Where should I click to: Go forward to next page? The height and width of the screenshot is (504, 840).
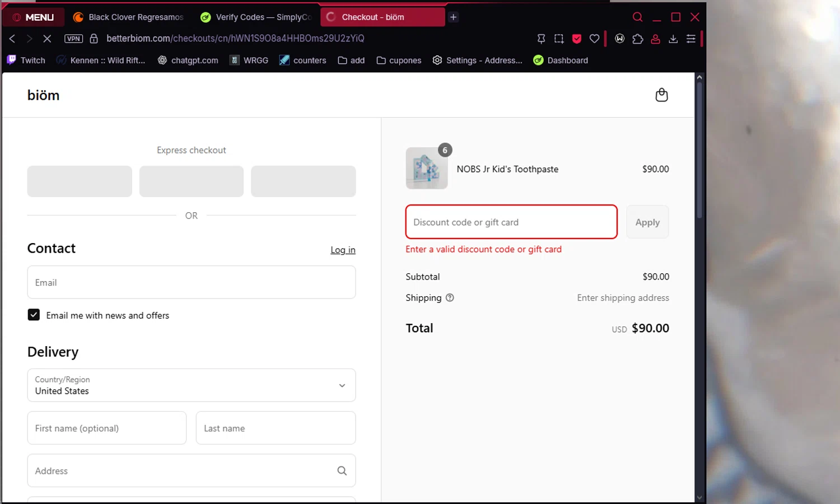pos(30,39)
